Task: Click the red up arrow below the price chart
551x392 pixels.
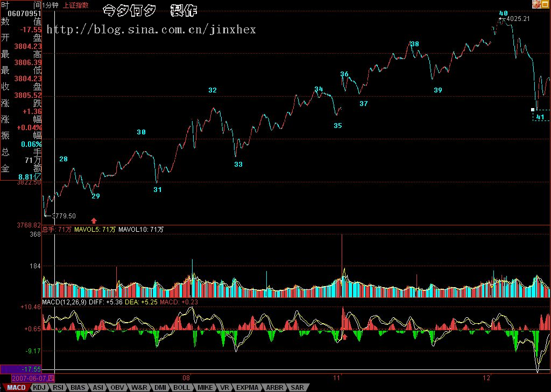Action: click(94, 220)
